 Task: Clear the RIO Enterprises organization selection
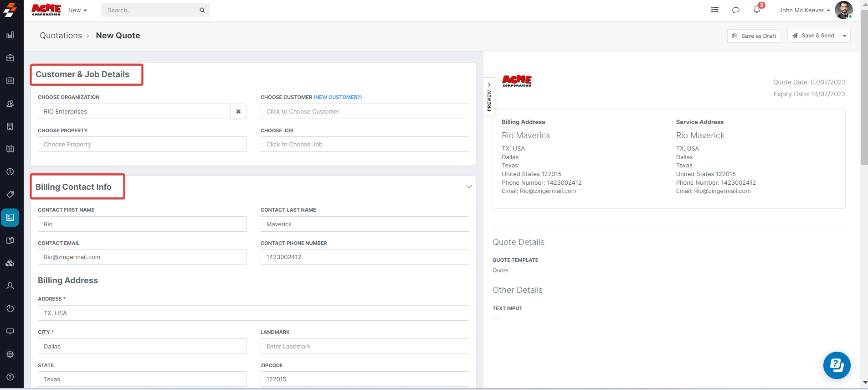click(x=238, y=111)
